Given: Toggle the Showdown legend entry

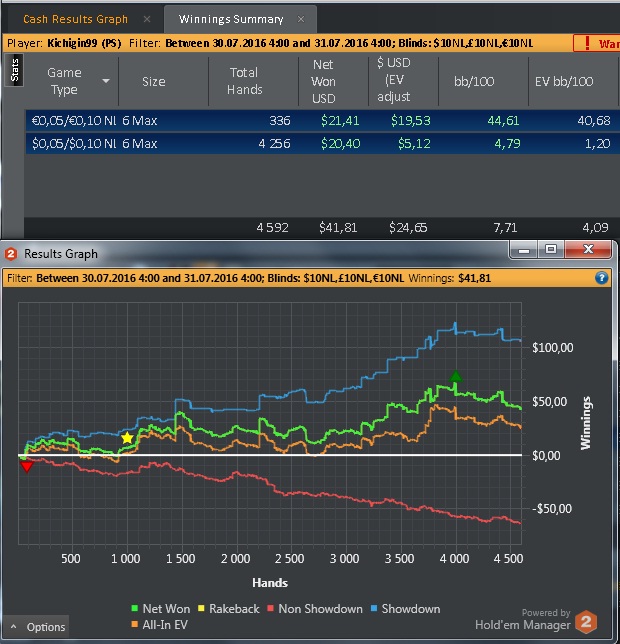Looking at the screenshot, I should (405, 609).
